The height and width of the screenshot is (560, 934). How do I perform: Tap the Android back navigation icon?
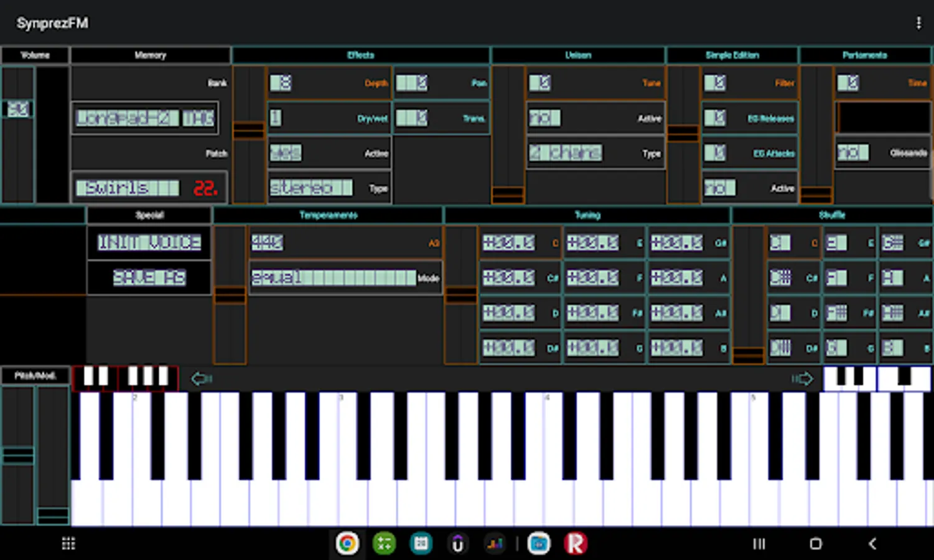tap(872, 544)
